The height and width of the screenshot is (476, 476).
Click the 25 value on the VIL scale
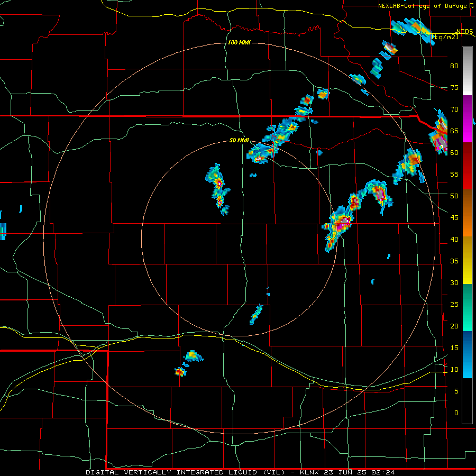[454, 305]
